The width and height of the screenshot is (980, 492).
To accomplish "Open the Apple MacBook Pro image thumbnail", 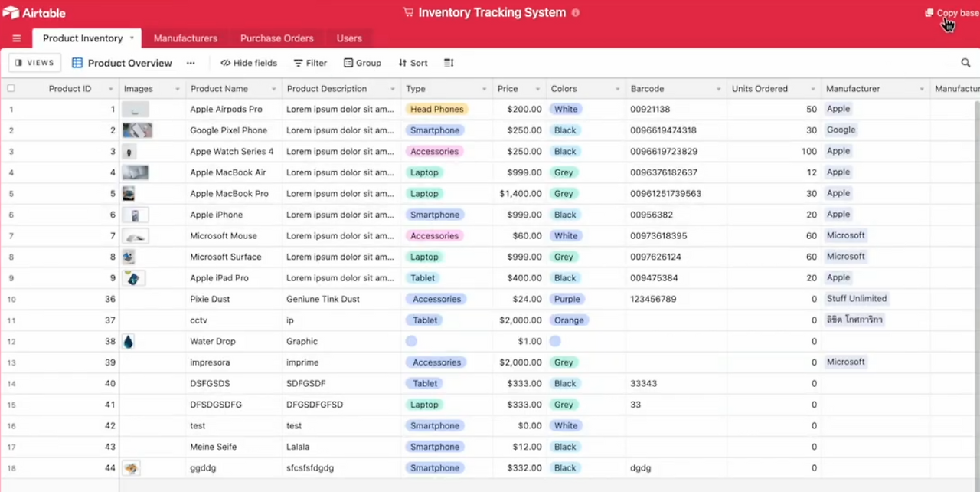I will [x=129, y=194].
